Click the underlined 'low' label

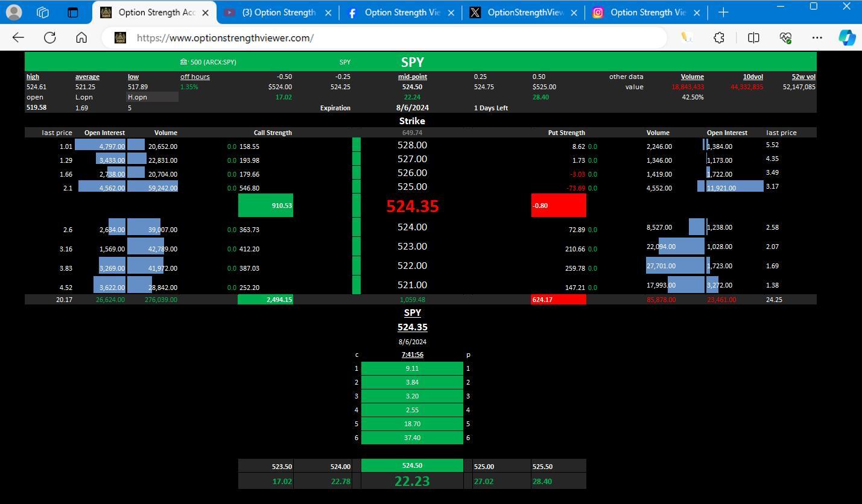[133, 77]
